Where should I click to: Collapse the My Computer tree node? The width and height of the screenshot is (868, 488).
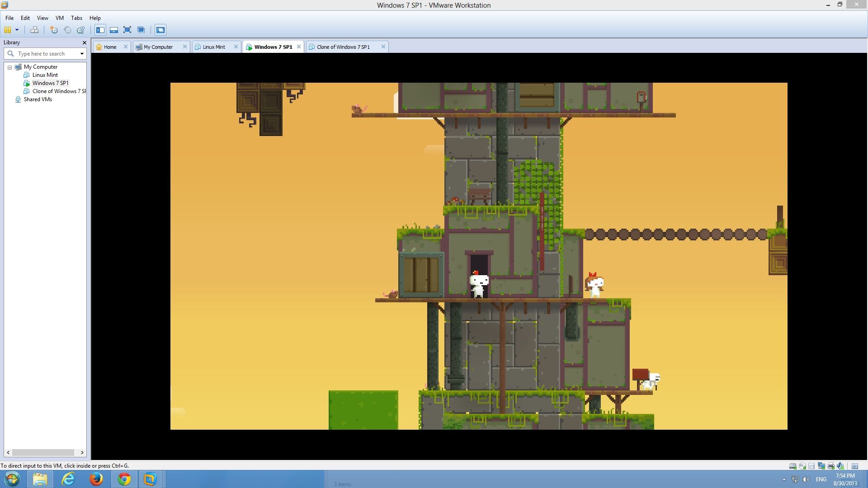9,66
